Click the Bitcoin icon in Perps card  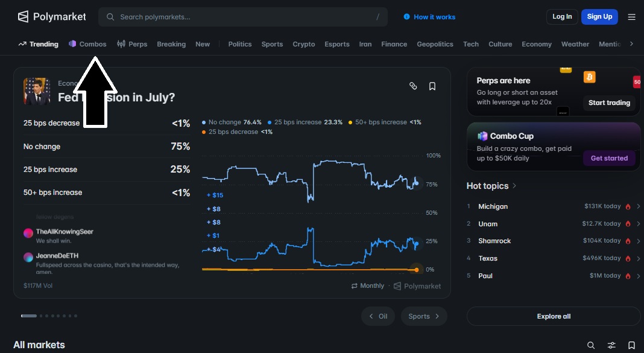[589, 77]
